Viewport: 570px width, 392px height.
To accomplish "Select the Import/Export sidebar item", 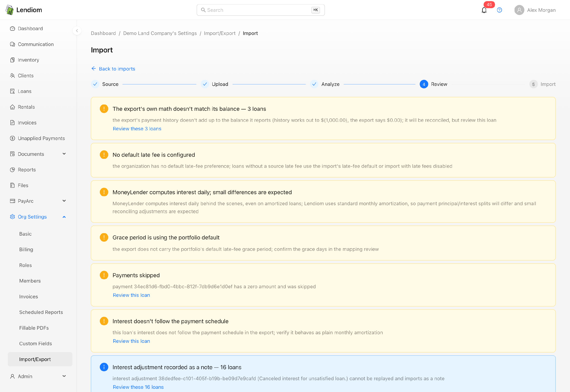I will pyautogui.click(x=40, y=359).
